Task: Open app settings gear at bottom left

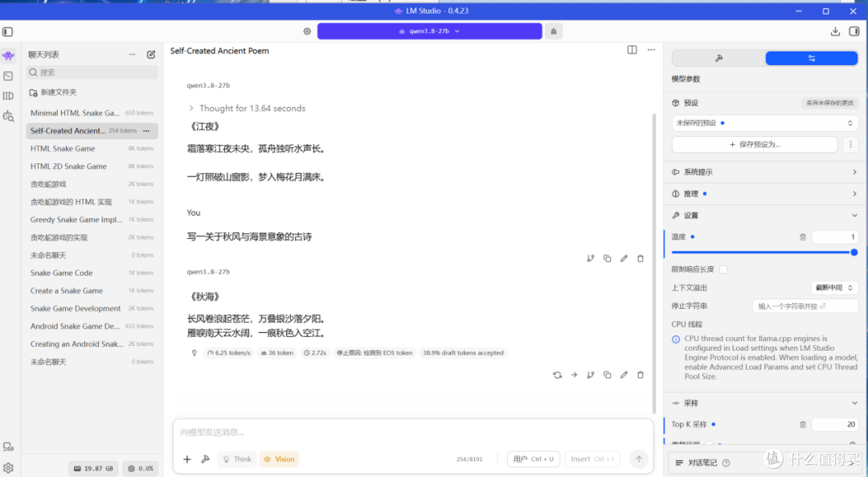Action: click(x=8, y=468)
